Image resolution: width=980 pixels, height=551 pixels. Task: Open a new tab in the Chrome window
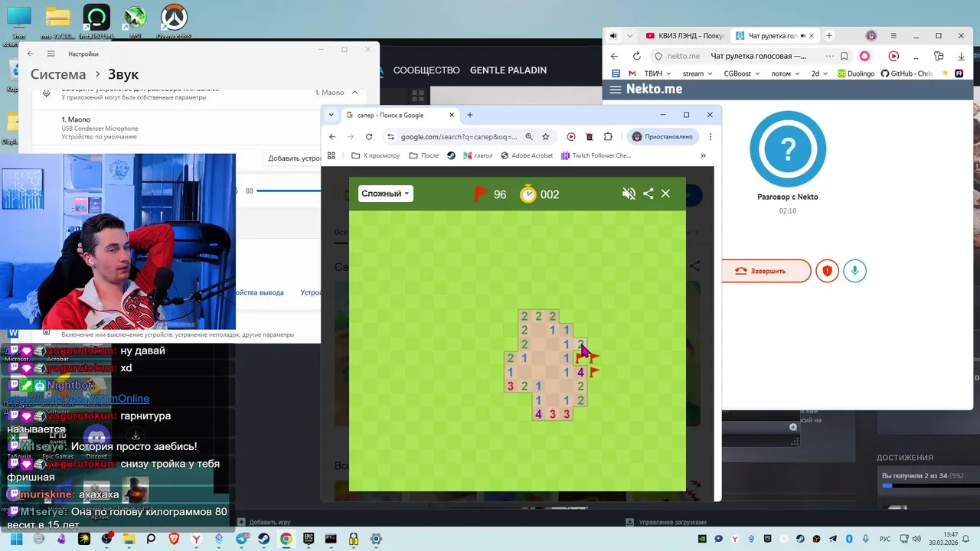[470, 115]
